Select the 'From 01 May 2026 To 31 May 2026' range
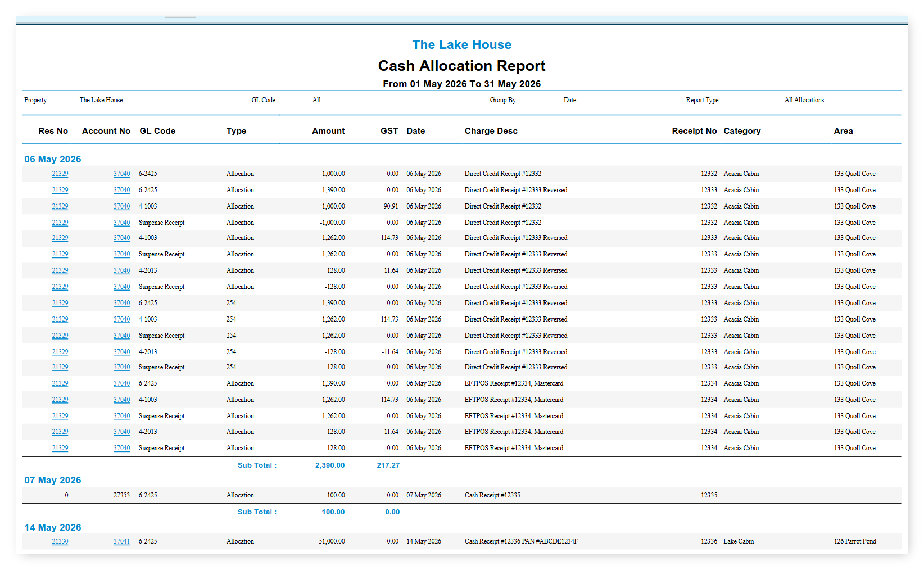Screen dimensions: 924x570 (462, 84)
